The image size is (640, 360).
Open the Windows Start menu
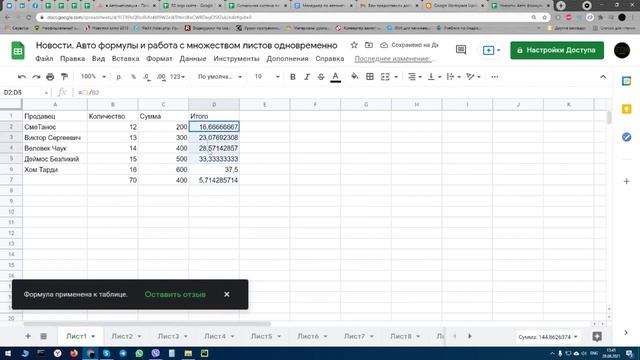(x=7, y=353)
